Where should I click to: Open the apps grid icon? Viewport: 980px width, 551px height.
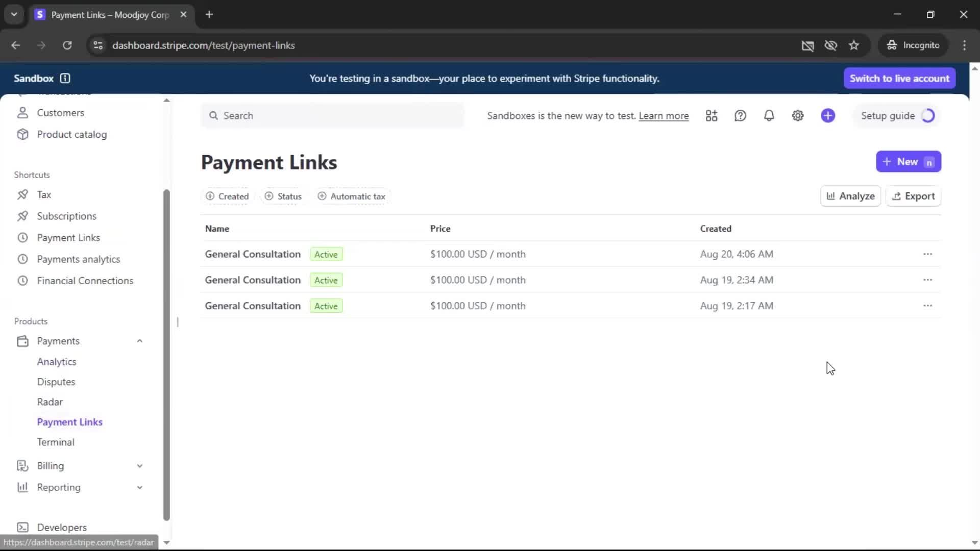coord(712,116)
